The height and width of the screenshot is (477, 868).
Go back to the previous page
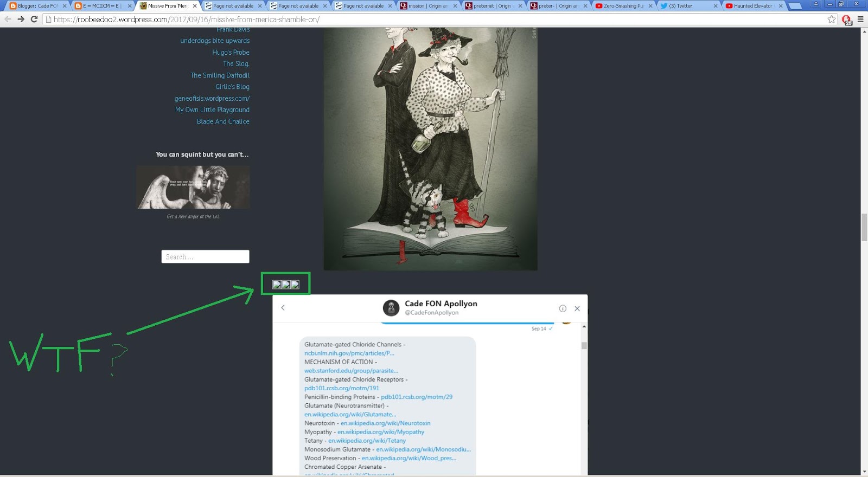(x=8, y=19)
